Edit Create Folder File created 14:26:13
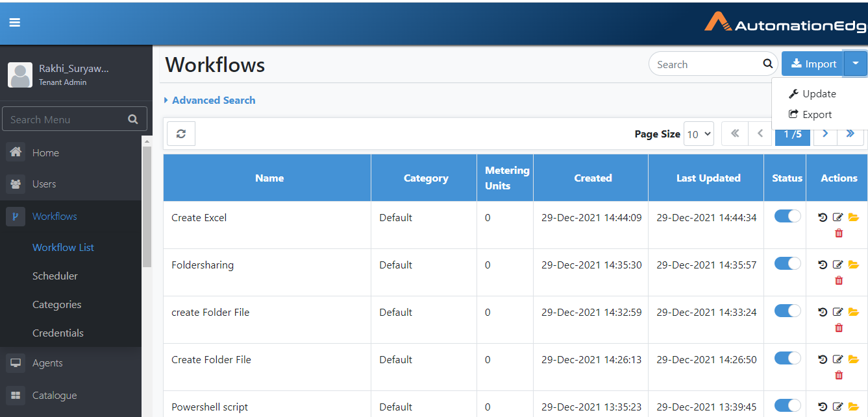The image size is (868, 417). pos(838,360)
